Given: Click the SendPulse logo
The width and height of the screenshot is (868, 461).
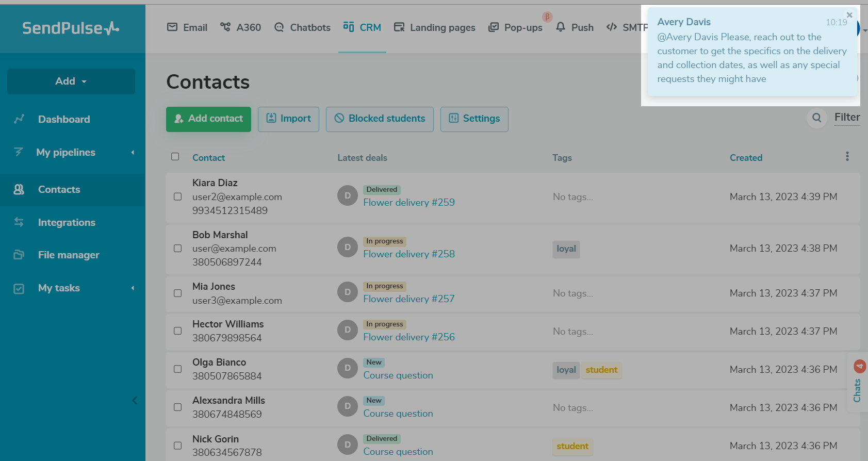Looking at the screenshot, I should click(x=71, y=28).
